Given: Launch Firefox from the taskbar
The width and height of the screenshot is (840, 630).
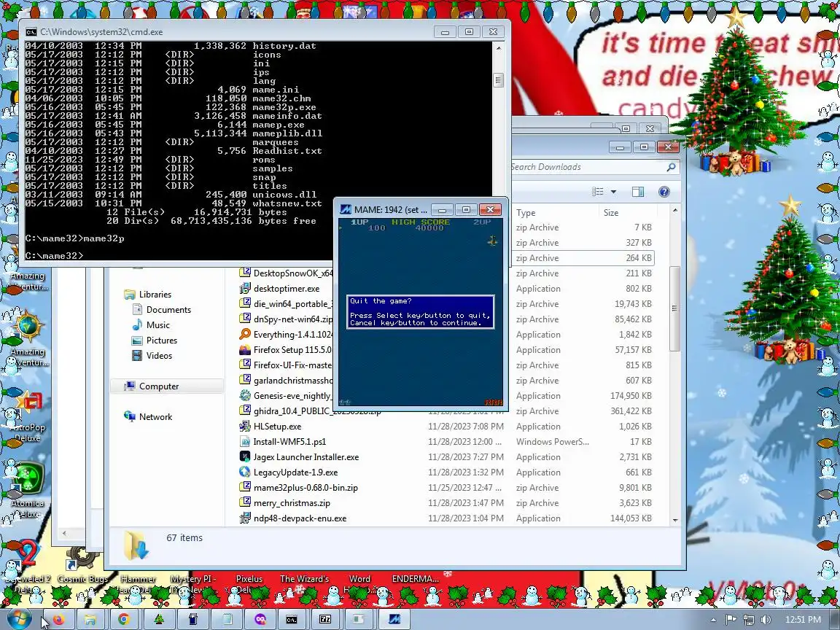Looking at the screenshot, I should tap(58, 619).
